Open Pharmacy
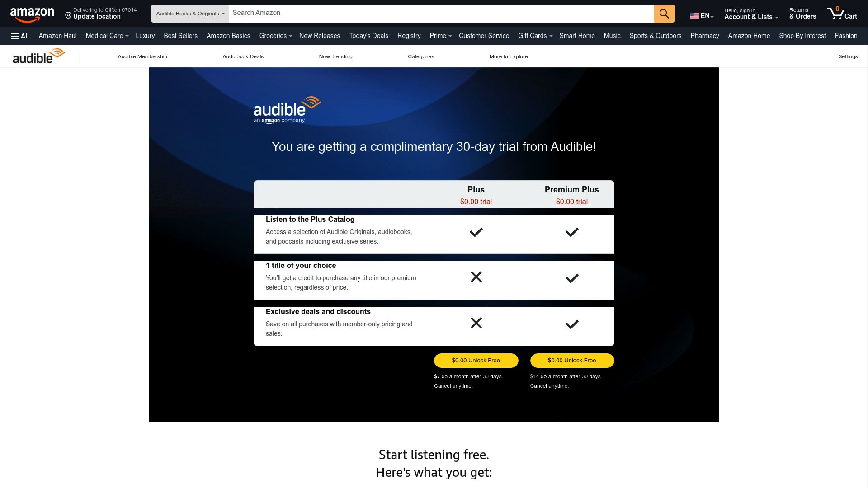Screen dimensions: 868x488 coord(704,36)
